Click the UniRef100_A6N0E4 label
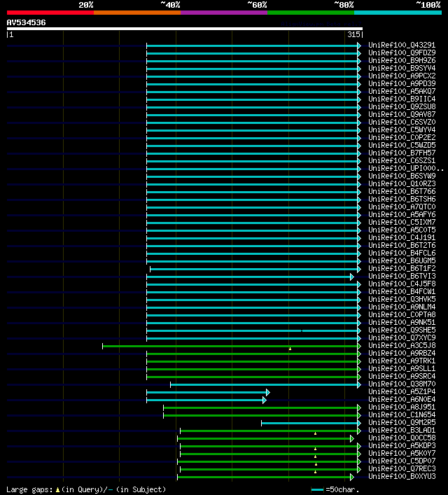This screenshot has height=495, width=448. 402,399
